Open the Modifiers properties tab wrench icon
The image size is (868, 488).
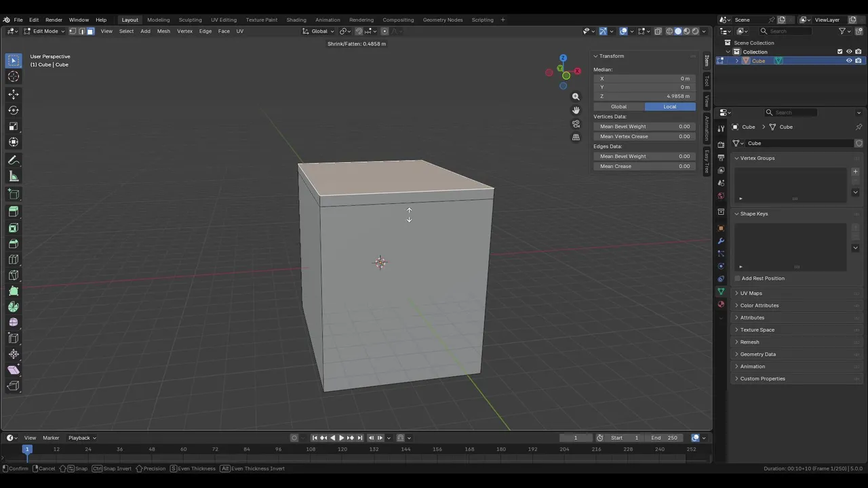721,241
